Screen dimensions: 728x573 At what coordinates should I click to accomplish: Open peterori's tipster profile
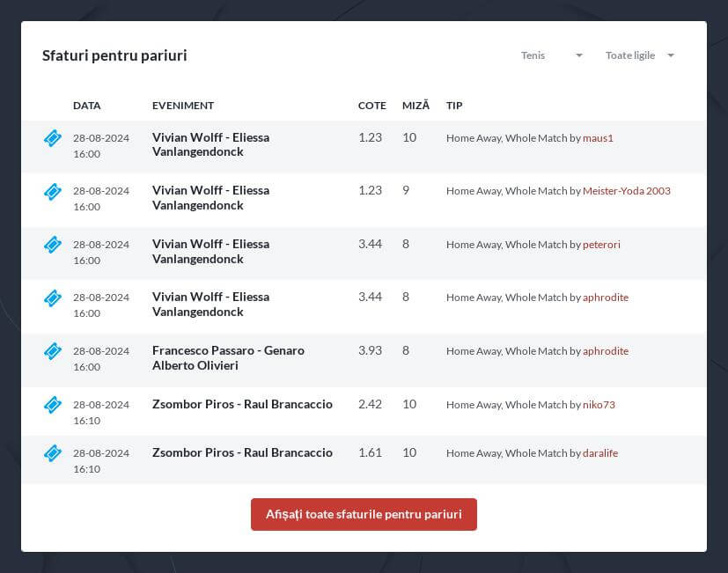click(601, 244)
